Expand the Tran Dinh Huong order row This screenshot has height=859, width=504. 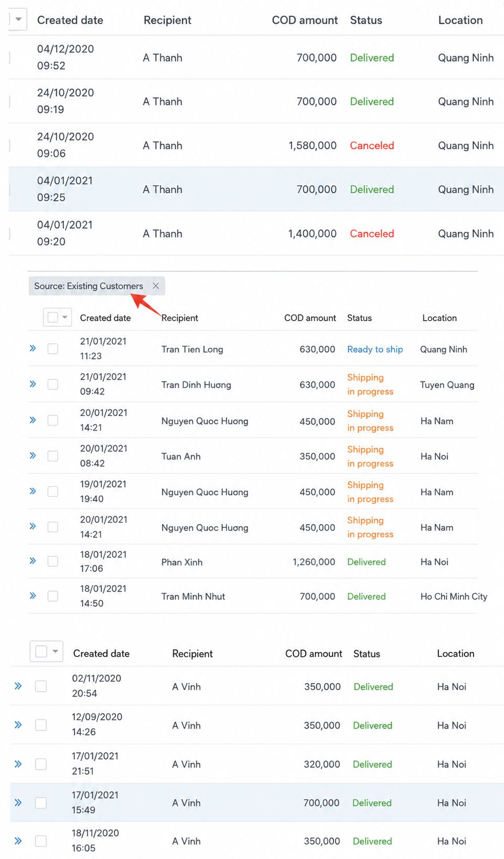pos(33,384)
